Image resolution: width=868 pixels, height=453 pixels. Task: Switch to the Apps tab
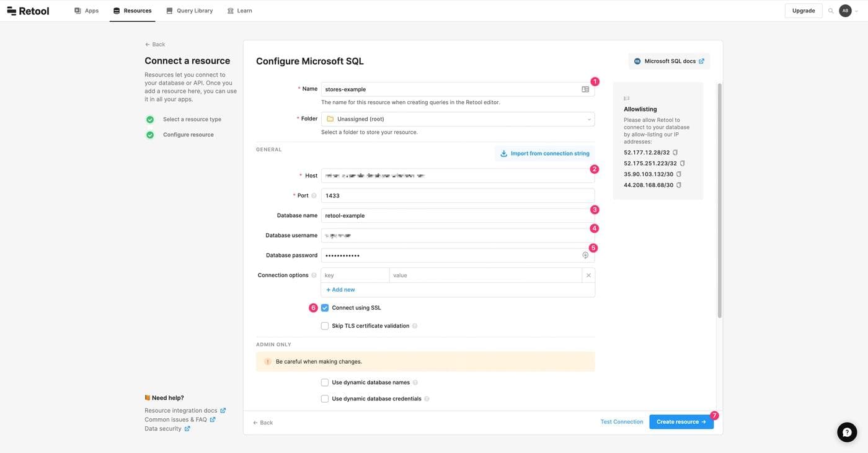[x=86, y=11]
